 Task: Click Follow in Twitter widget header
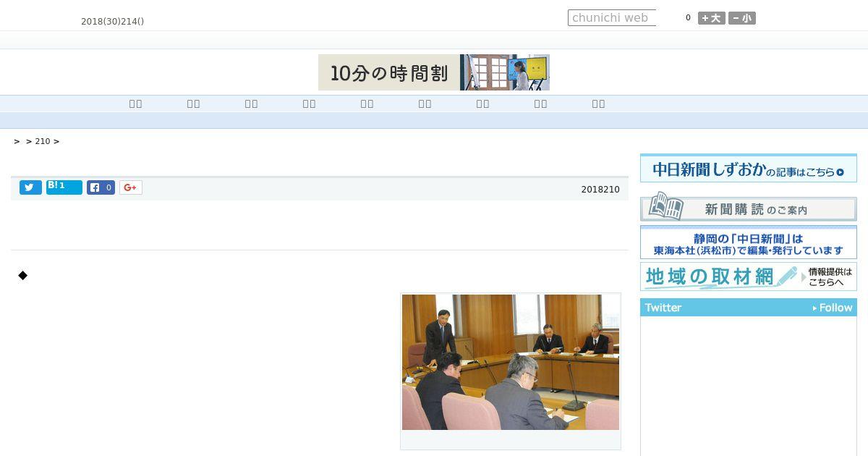point(833,308)
